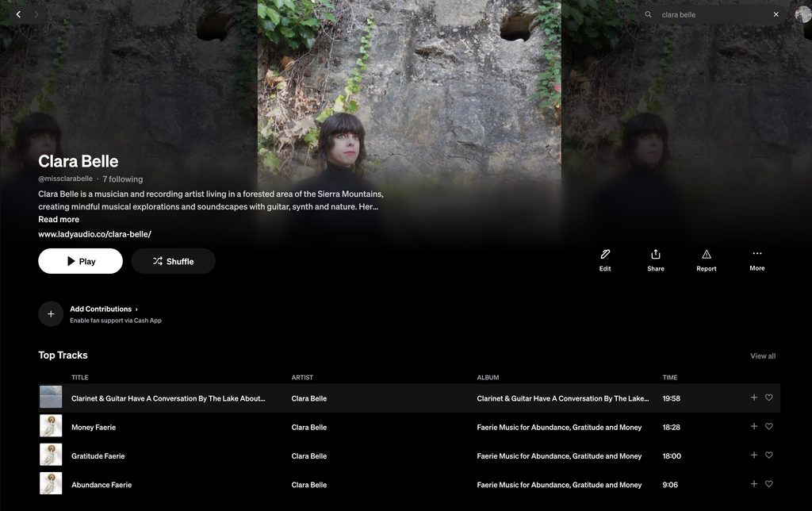The image size is (812, 511).
Task: Open artist Clara Belle in Gratitude Faerie row
Action: (309, 456)
